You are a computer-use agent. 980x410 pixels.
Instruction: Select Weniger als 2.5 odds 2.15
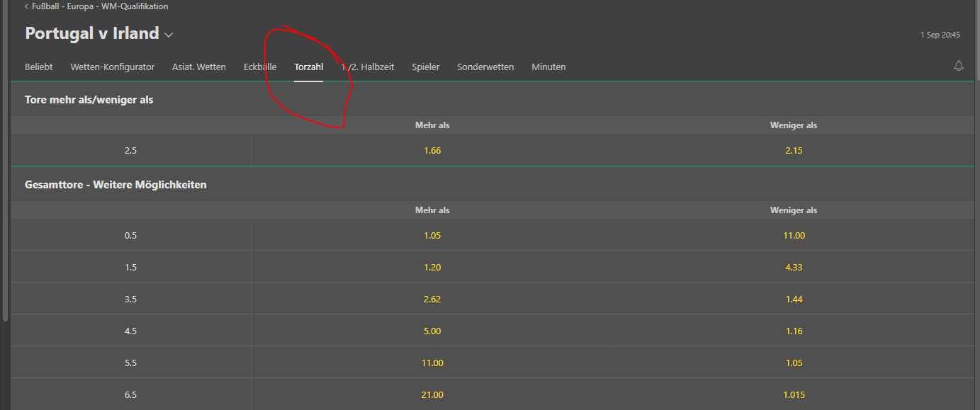point(794,150)
